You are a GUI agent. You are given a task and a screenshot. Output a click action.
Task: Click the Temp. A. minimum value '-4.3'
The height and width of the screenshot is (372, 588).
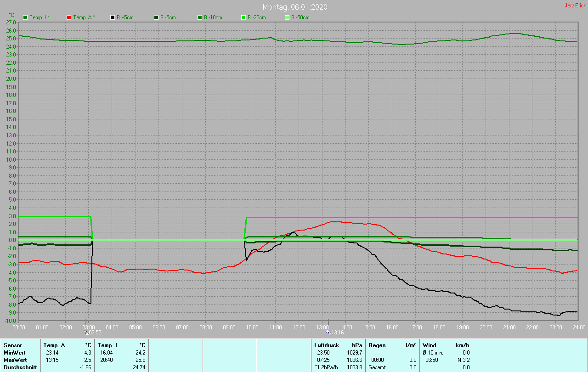click(x=87, y=352)
